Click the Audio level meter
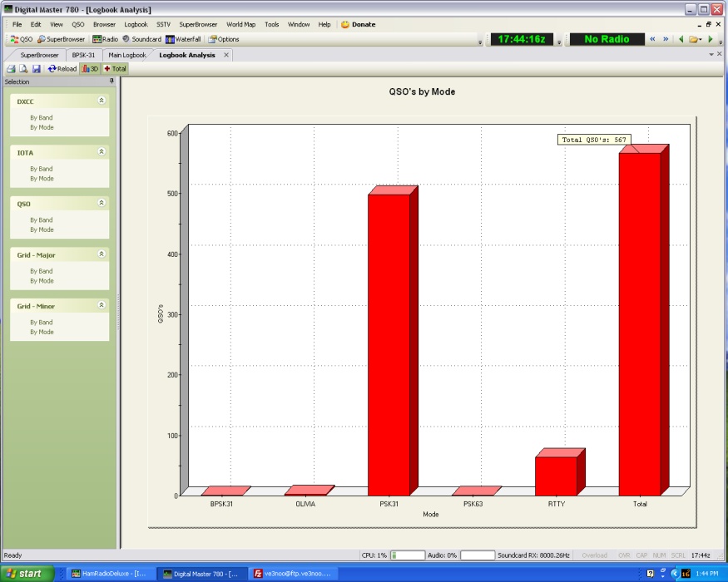This screenshot has height=582, width=728. (478, 555)
